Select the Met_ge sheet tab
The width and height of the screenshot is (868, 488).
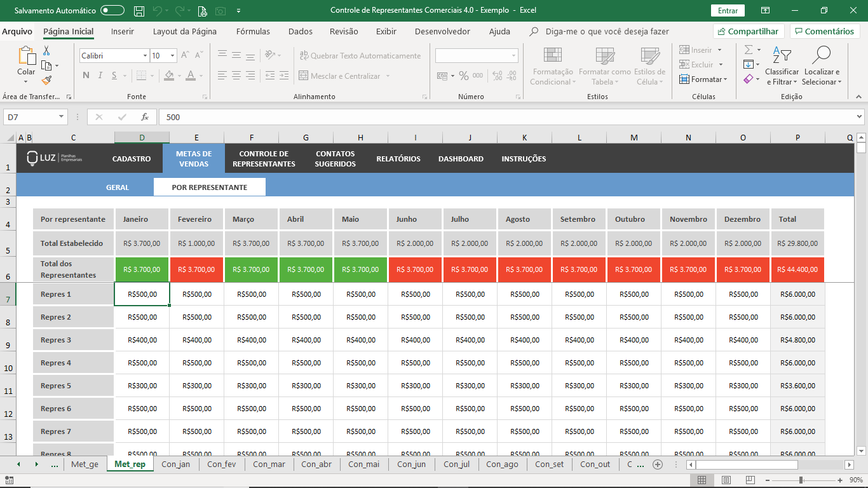point(85,464)
